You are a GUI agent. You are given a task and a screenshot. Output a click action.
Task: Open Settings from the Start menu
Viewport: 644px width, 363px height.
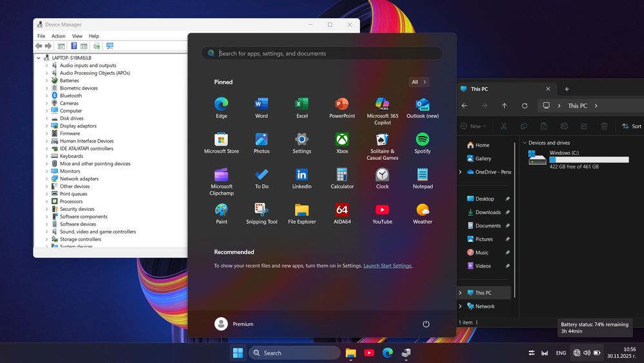tap(302, 143)
